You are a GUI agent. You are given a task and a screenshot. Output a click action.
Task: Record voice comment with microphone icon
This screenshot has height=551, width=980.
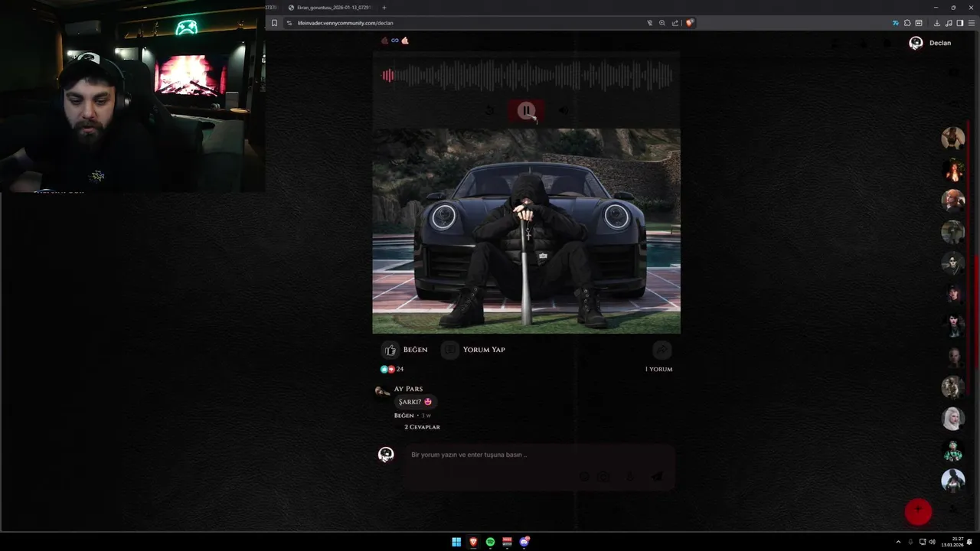coord(629,476)
